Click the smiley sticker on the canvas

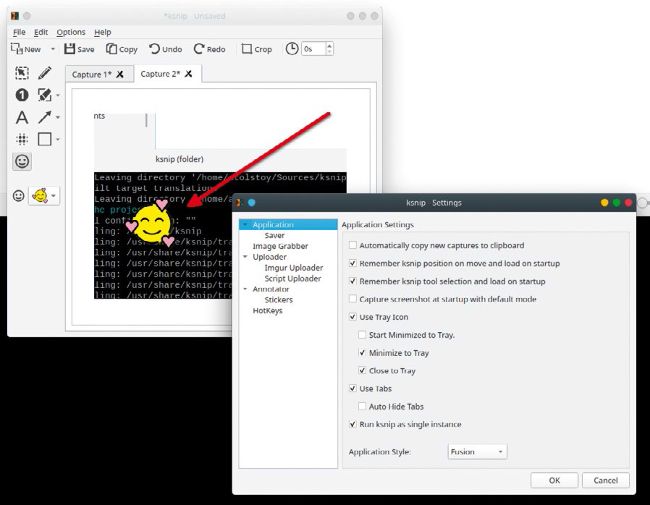tap(151, 223)
